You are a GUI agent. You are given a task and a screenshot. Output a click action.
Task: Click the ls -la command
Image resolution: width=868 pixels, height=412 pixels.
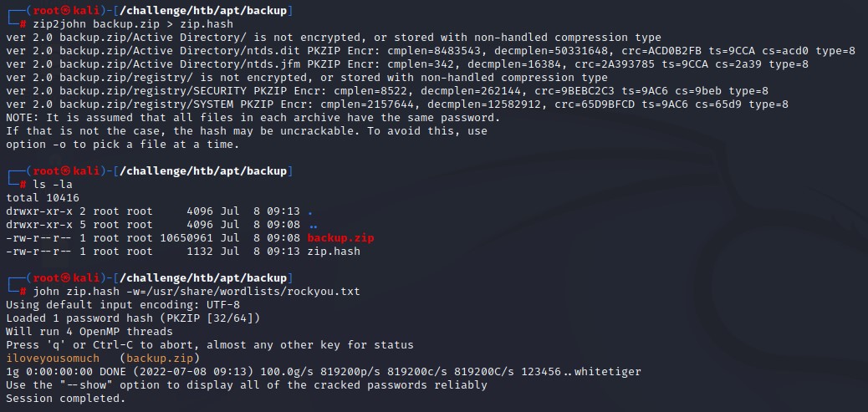(x=53, y=184)
